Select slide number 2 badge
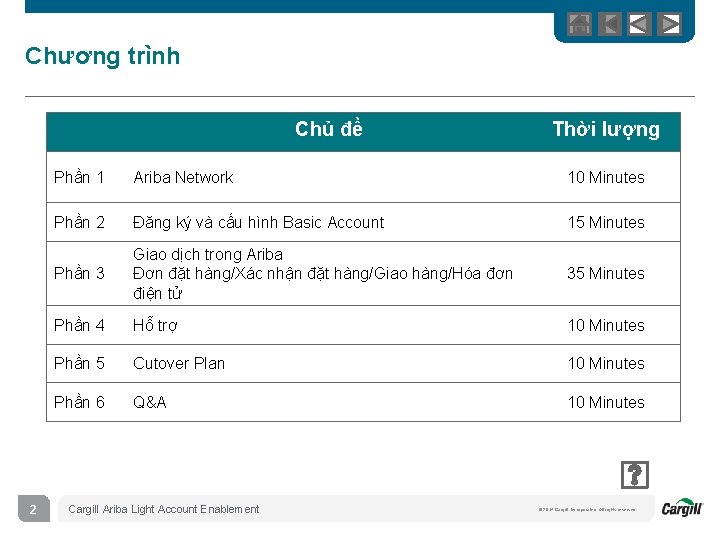Viewport: 720px width, 540px height. (x=34, y=509)
